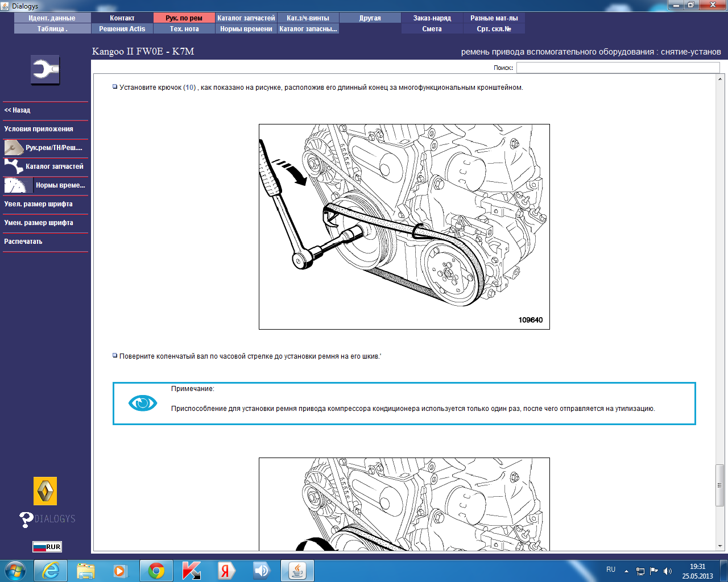728x582 pixels.
Task: Click the wrench logo icon in sidebar
Action: click(45, 70)
